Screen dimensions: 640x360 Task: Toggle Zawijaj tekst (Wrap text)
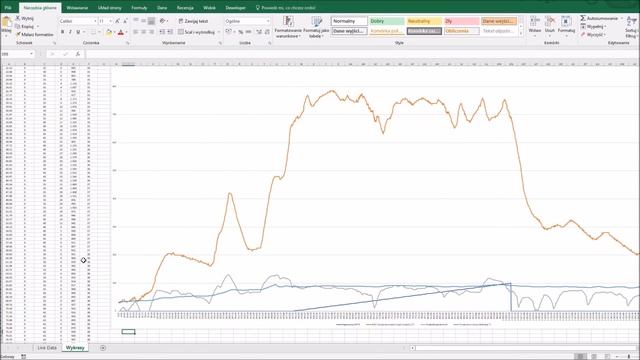click(x=193, y=21)
